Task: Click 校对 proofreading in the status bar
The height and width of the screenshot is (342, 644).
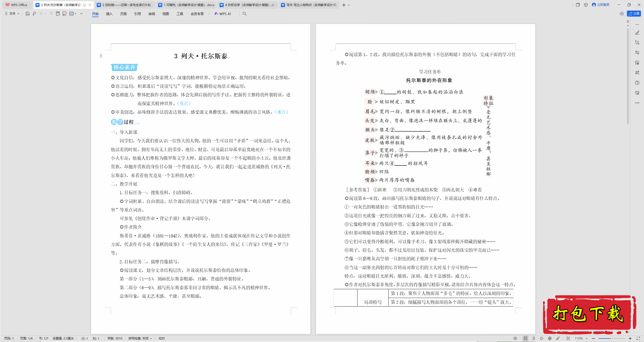Action: 162,338
